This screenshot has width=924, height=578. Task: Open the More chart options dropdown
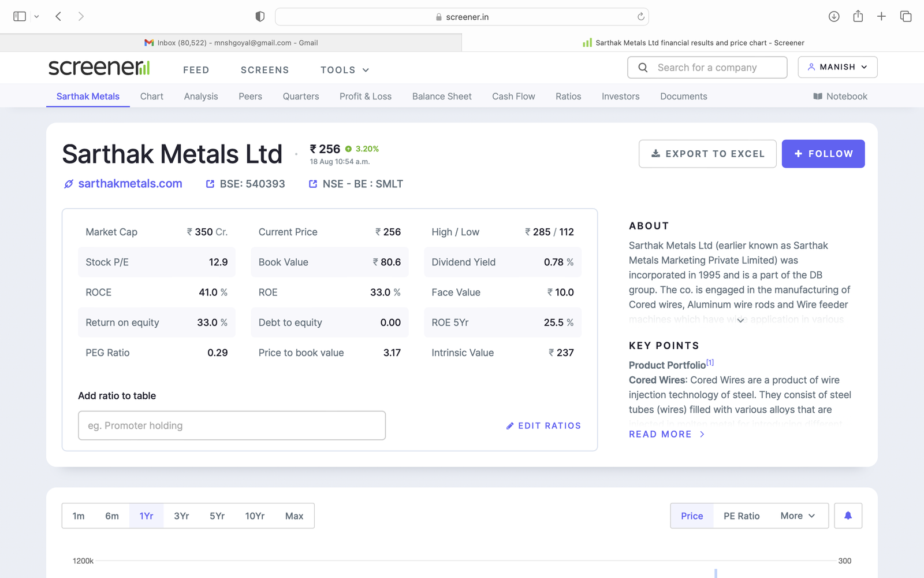click(798, 516)
